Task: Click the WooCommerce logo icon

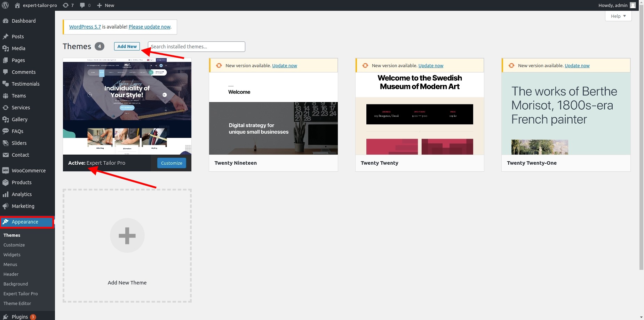Action: click(x=6, y=171)
